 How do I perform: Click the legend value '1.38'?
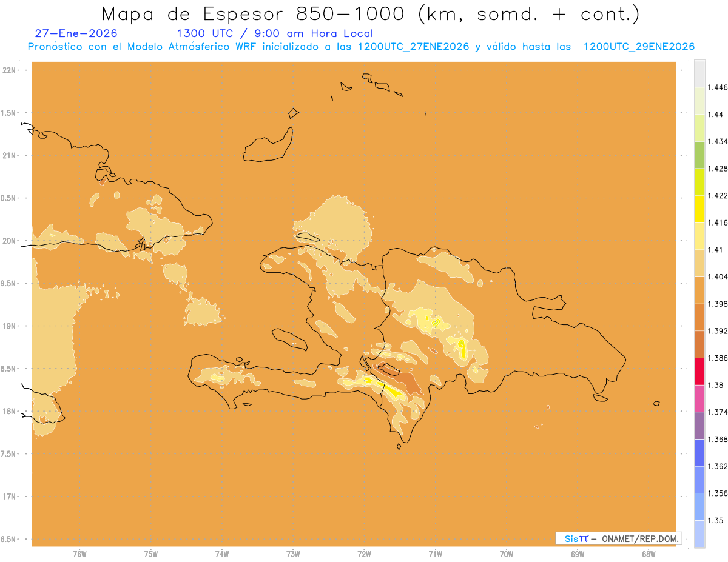point(715,385)
